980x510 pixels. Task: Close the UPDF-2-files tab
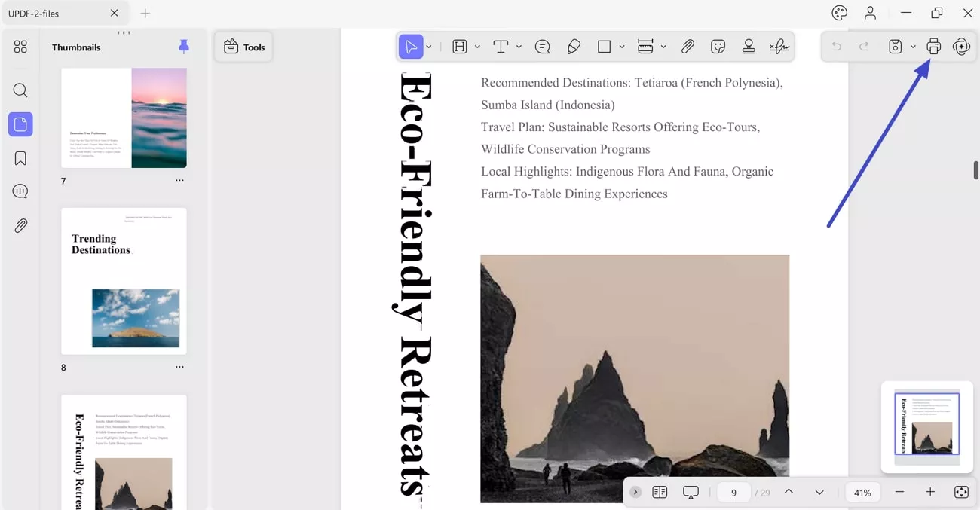[x=115, y=13]
